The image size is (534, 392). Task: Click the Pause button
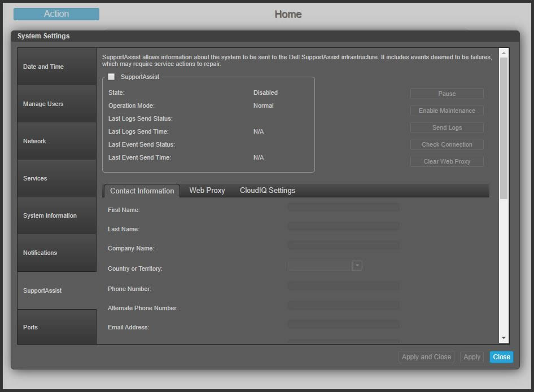coord(447,94)
